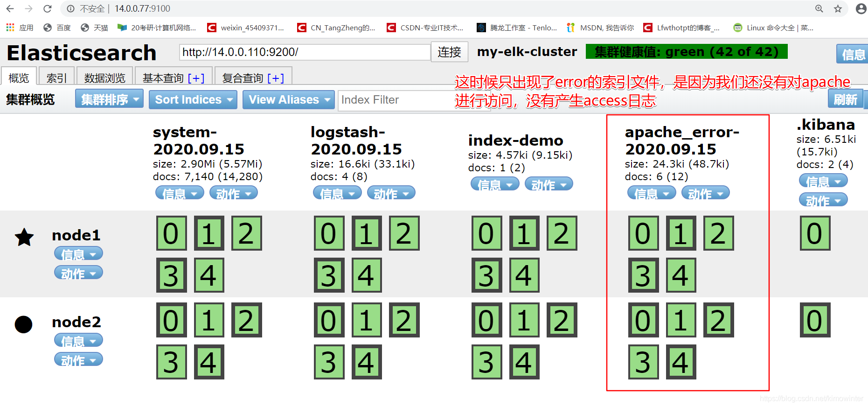Select shard 0 of system-2020.09.15 on node1
This screenshot has height=407, width=868.
pos(171,233)
